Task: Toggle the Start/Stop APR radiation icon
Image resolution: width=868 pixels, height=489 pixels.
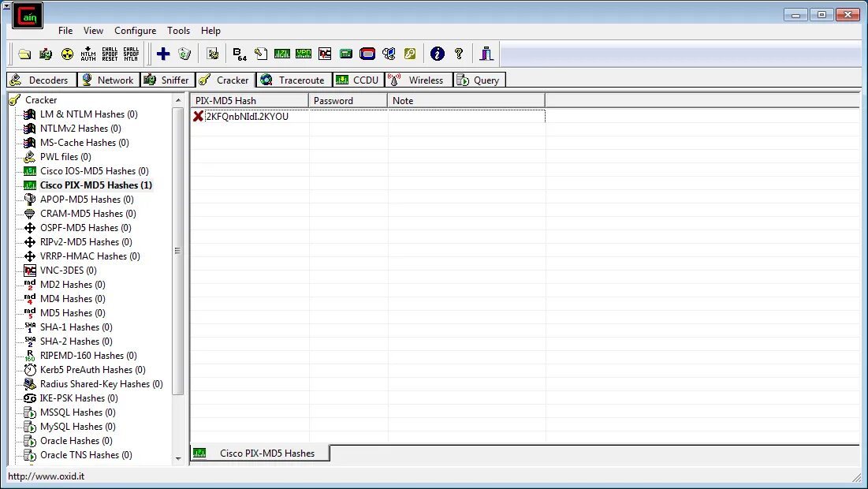Action: (x=67, y=54)
